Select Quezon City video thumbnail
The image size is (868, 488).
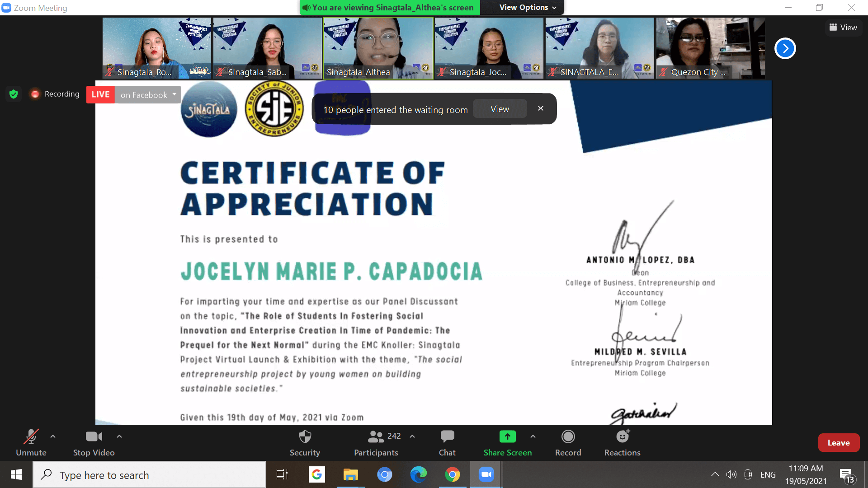coord(711,48)
